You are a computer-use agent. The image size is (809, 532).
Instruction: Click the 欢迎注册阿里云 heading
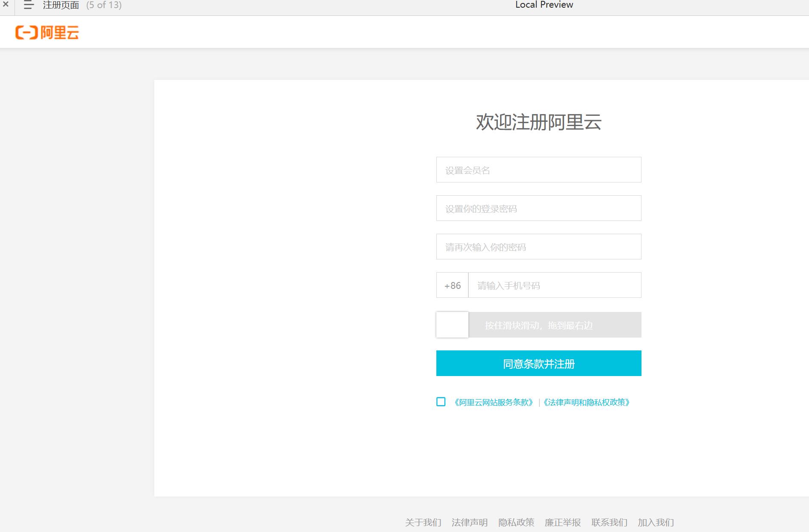pos(538,122)
